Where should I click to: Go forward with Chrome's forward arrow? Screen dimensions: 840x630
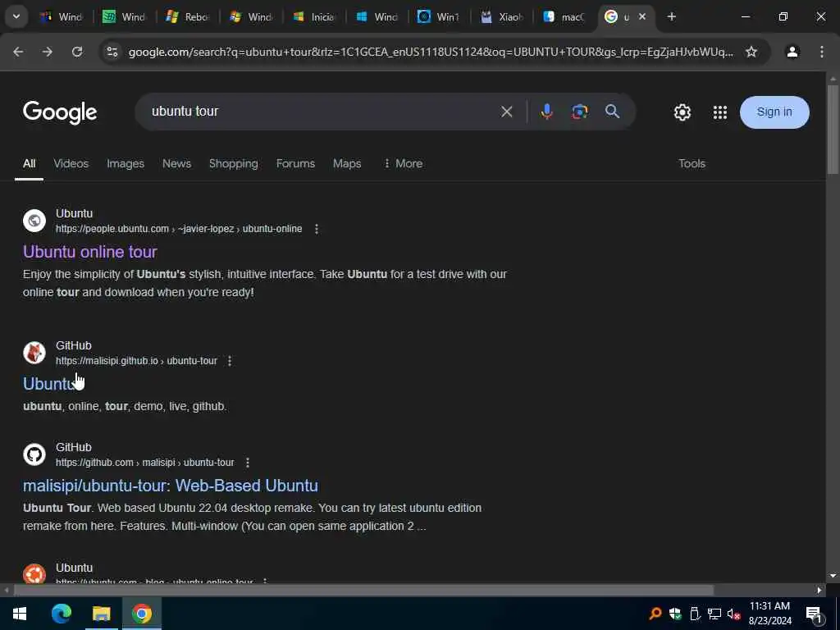click(48, 52)
